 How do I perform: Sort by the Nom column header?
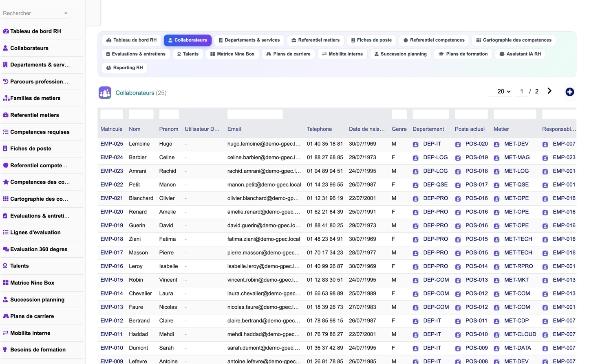click(135, 129)
